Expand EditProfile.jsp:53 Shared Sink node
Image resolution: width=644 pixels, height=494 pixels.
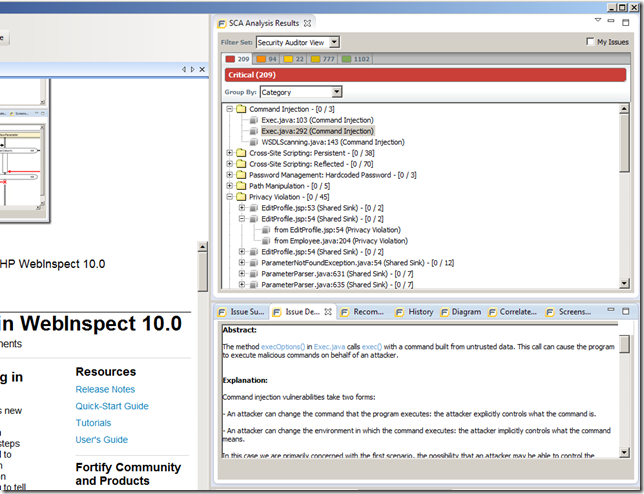pyautogui.click(x=242, y=208)
